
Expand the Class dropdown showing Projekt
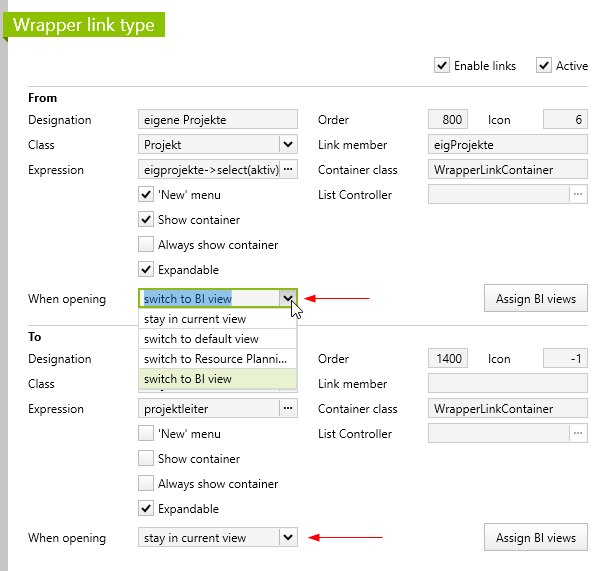click(288, 144)
